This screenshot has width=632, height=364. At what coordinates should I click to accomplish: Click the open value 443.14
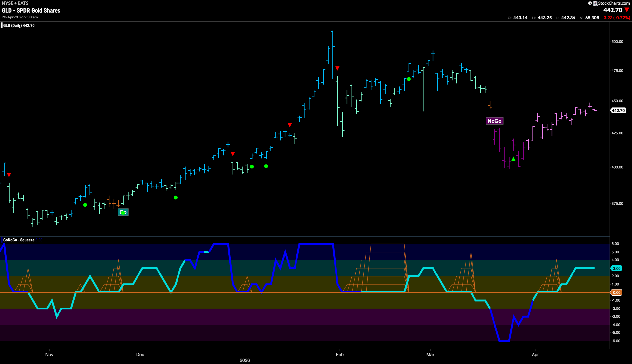[x=520, y=18]
